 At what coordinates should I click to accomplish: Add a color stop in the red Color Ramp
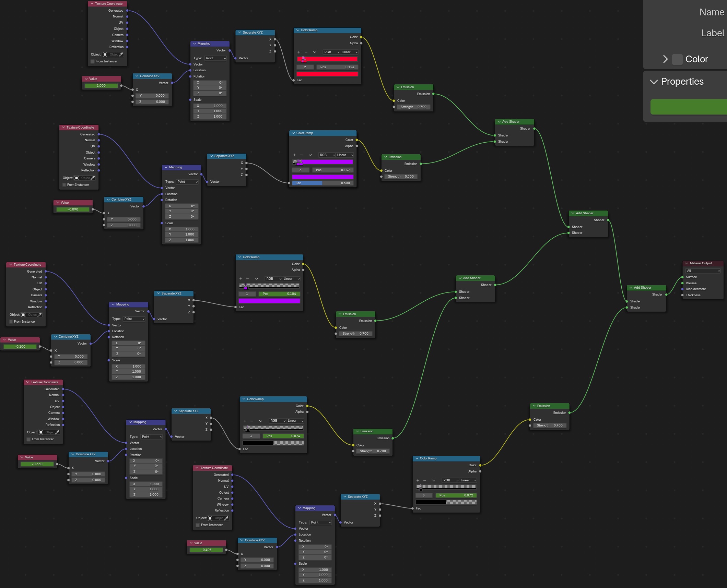point(298,52)
